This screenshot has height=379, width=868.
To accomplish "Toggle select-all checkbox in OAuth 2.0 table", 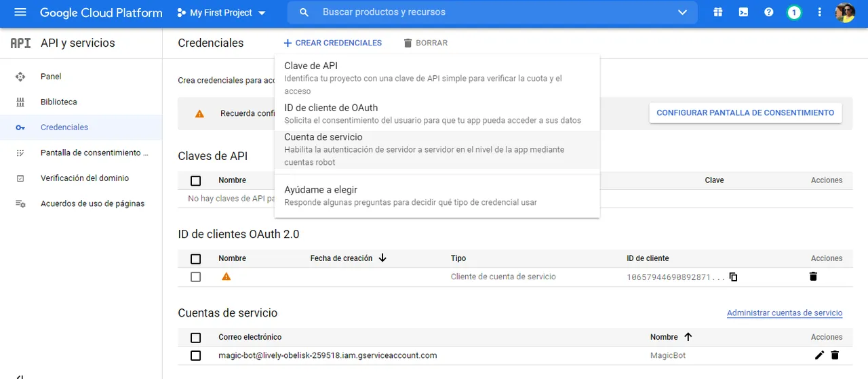I will [x=196, y=259].
